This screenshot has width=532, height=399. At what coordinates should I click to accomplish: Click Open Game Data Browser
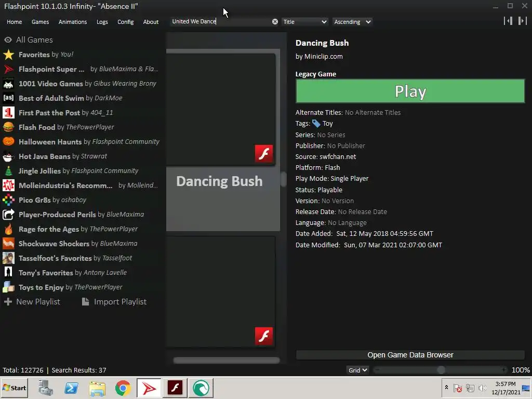coord(410,355)
